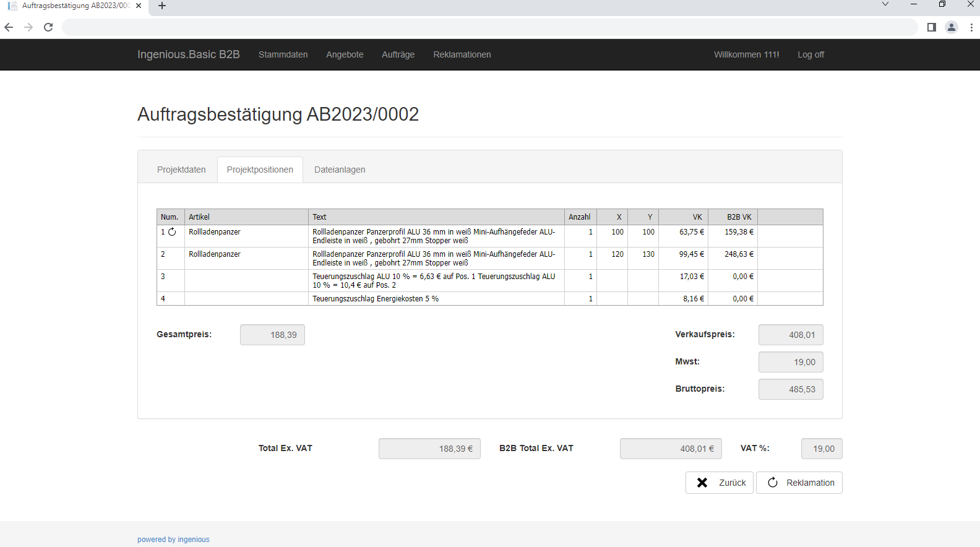Image resolution: width=980 pixels, height=547 pixels.
Task: Reload the page with the refresh icon
Action: (48, 27)
